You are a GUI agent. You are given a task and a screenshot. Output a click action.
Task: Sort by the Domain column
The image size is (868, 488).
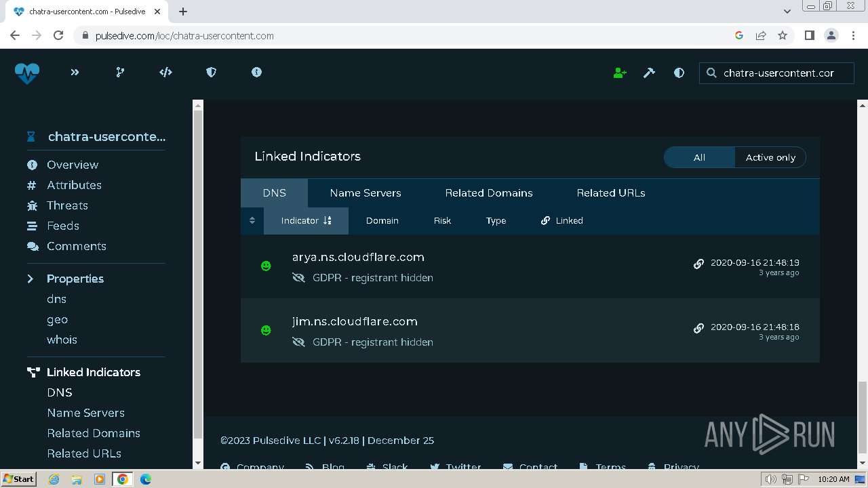pos(382,221)
